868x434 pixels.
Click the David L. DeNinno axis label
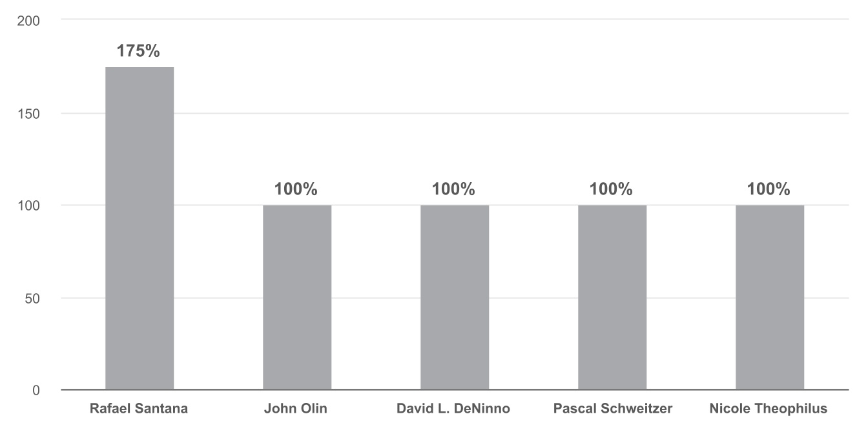453,409
